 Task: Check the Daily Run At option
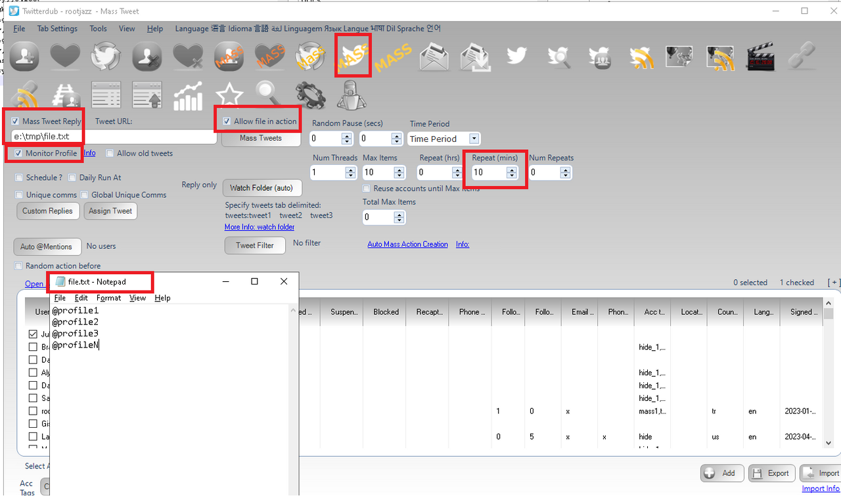[72, 177]
